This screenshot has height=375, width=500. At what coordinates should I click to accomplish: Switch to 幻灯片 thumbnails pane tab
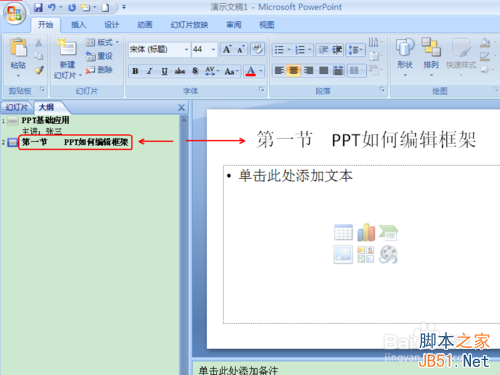point(16,107)
